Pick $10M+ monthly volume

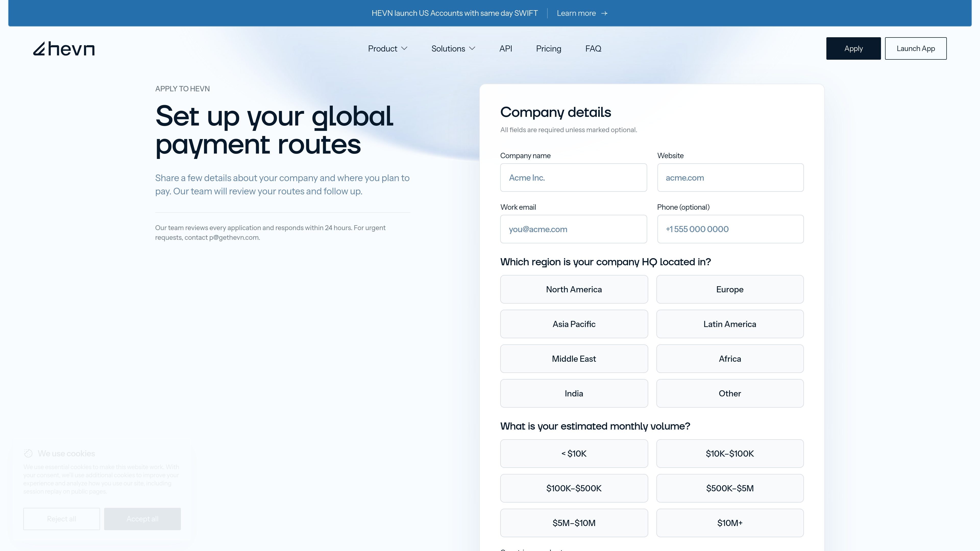coord(730,523)
